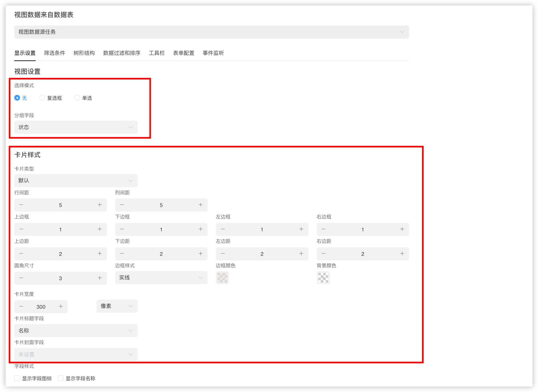Expand 视图数据源任务 data table dropdown
This screenshot has height=392, width=538.
(211, 32)
